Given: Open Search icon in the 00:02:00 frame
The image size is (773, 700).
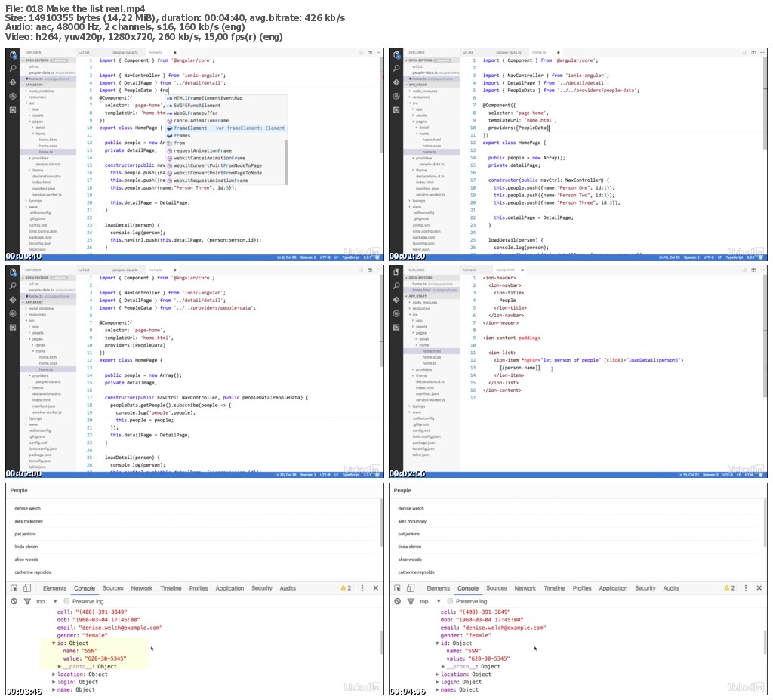Looking at the screenshot, I should point(13,285).
